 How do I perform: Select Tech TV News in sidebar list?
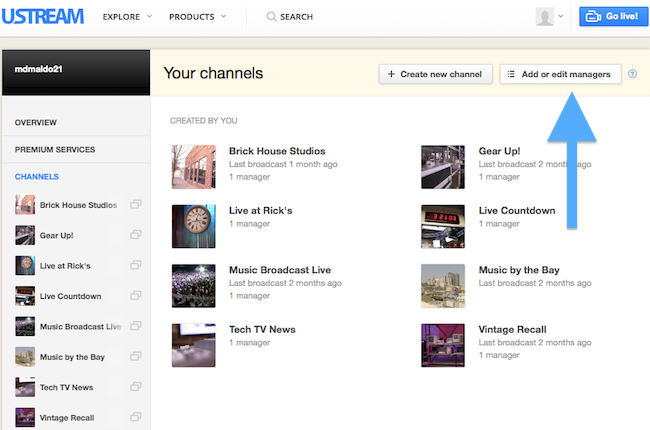point(66,387)
